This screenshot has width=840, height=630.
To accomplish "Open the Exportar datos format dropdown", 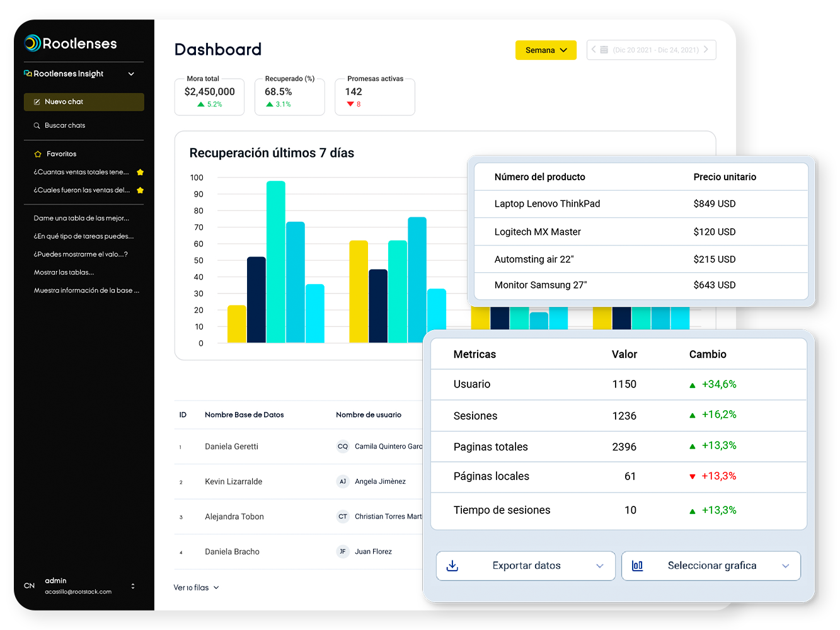I will 599,566.
